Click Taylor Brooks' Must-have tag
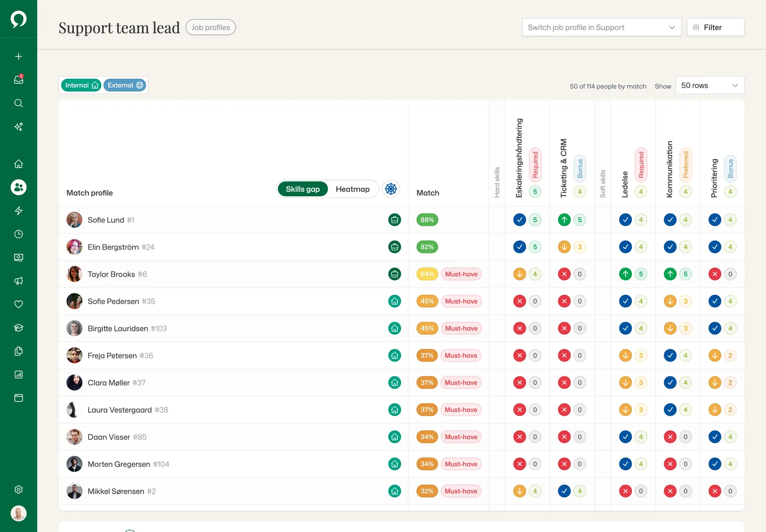Screen dimensions: 766x532 [461, 274]
